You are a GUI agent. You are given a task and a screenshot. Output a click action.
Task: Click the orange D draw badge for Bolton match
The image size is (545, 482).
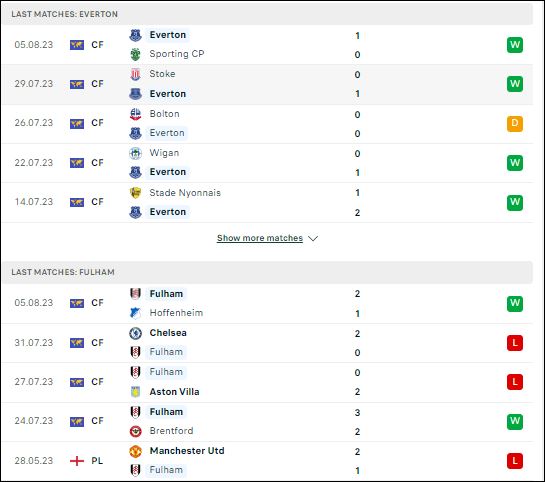(x=515, y=124)
